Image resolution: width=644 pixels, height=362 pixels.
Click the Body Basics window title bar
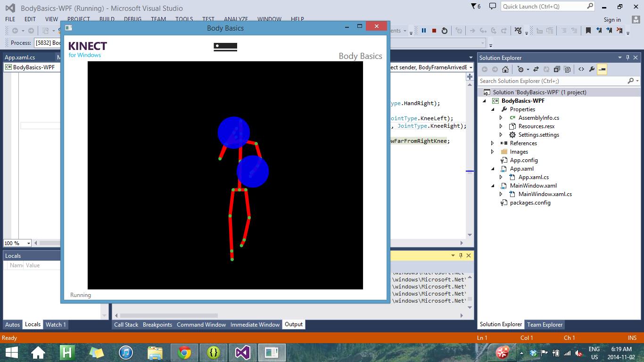[x=225, y=28]
